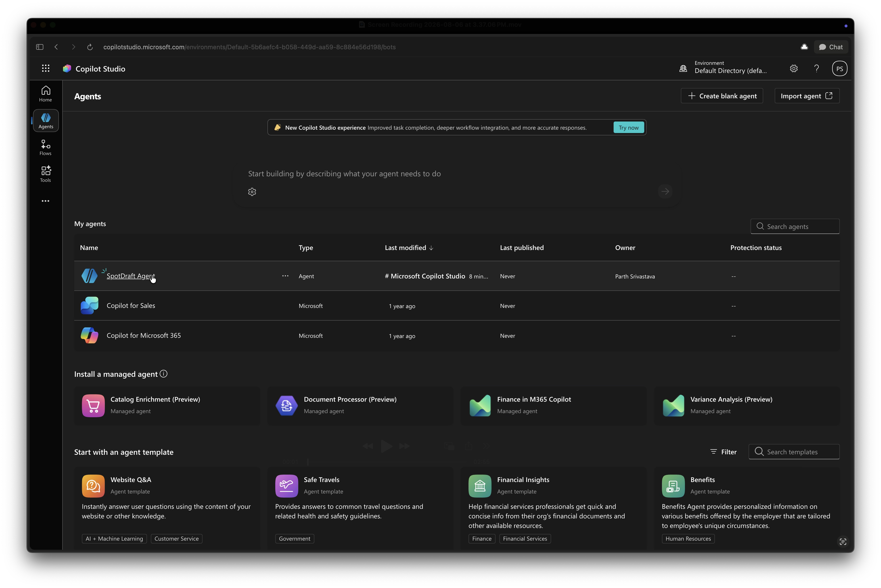This screenshot has width=881, height=588.
Task: Select Finance in M365 Copilot managed agent
Action: [x=554, y=406]
